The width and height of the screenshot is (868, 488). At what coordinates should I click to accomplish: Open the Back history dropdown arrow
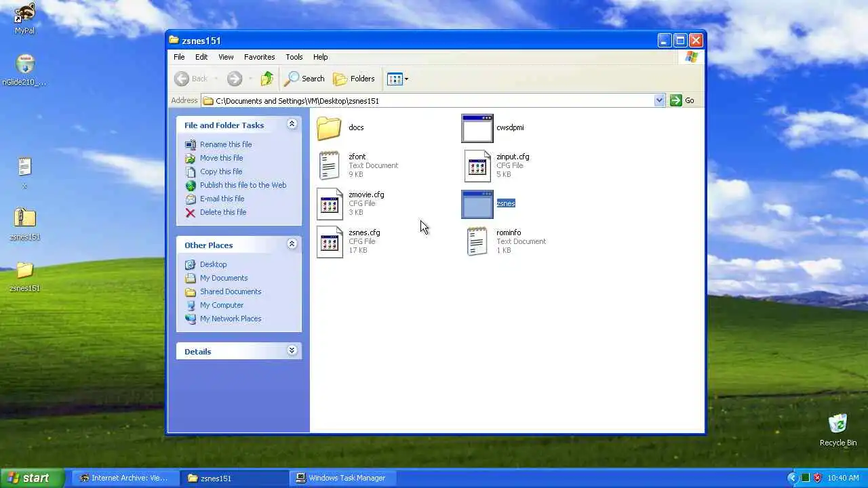click(216, 79)
